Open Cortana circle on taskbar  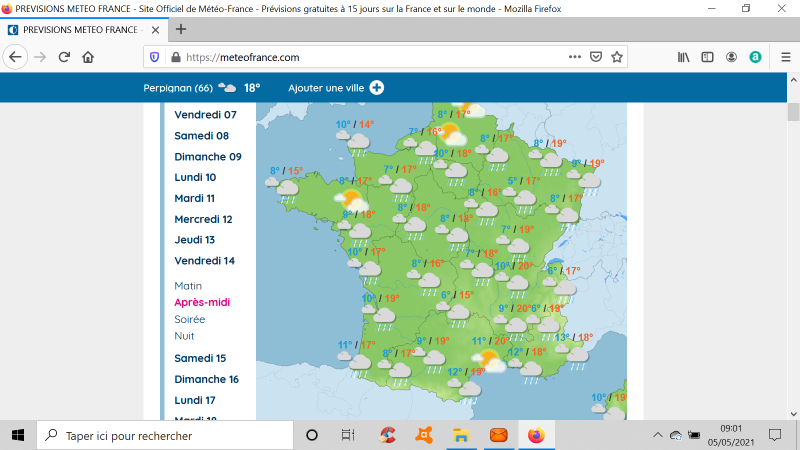[x=312, y=435]
